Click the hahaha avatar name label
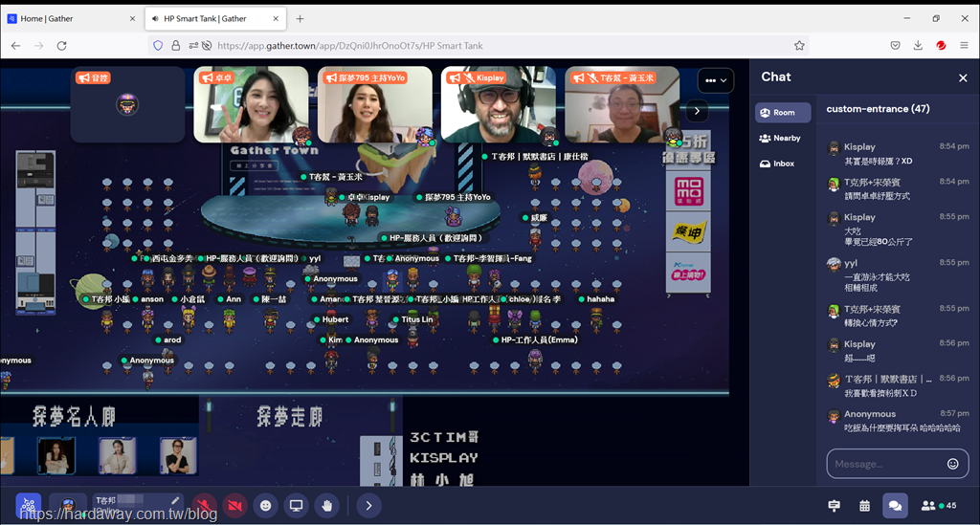 click(x=596, y=299)
